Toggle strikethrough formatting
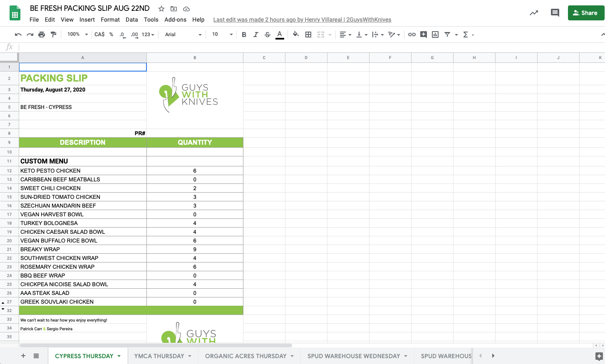This screenshot has height=364, width=605. tap(268, 35)
